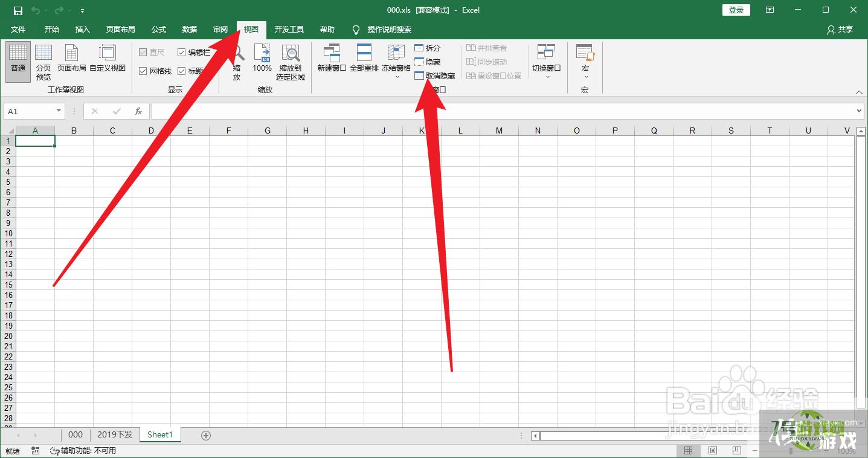The width and height of the screenshot is (868, 458).
Task: Click the formula bar input area
Action: (503, 111)
